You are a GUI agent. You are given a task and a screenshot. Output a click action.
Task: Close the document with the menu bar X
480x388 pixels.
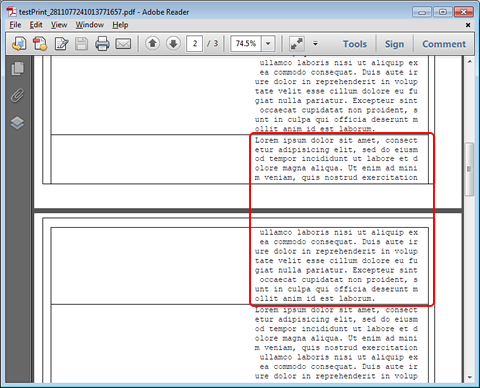pos(468,25)
